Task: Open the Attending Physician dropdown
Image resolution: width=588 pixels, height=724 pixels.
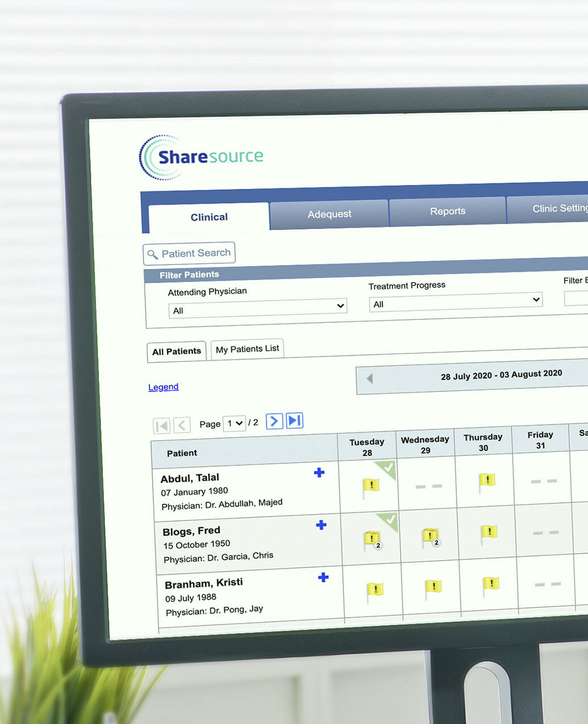Action: tap(258, 308)
